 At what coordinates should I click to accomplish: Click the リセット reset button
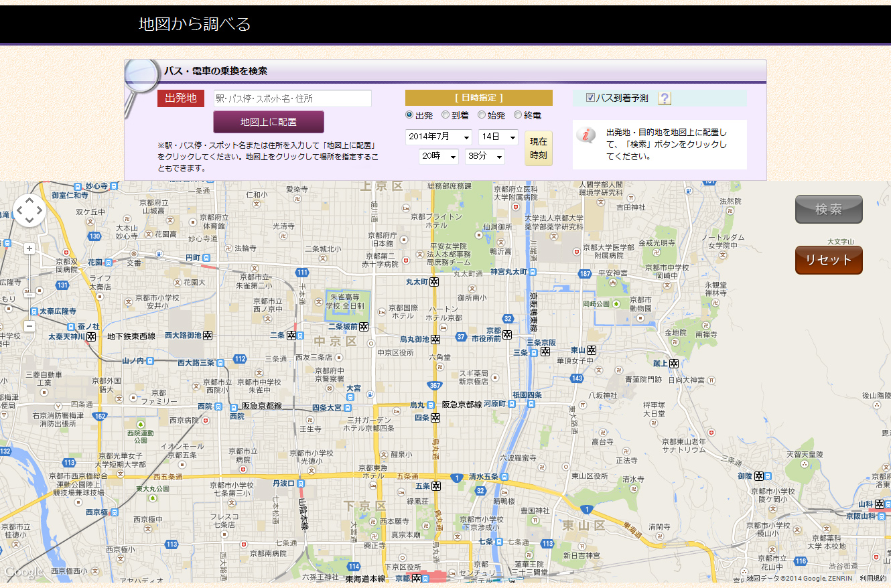point(829,260)
